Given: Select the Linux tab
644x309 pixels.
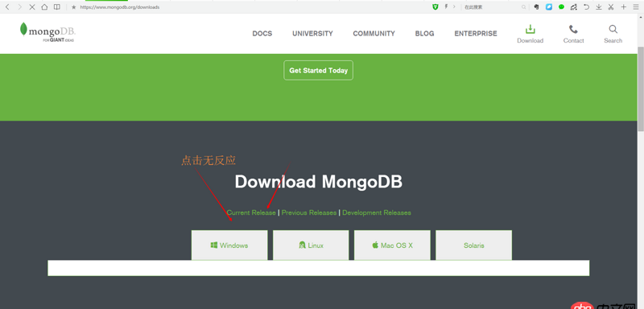Looking at the screenshot, I should 311,245.
